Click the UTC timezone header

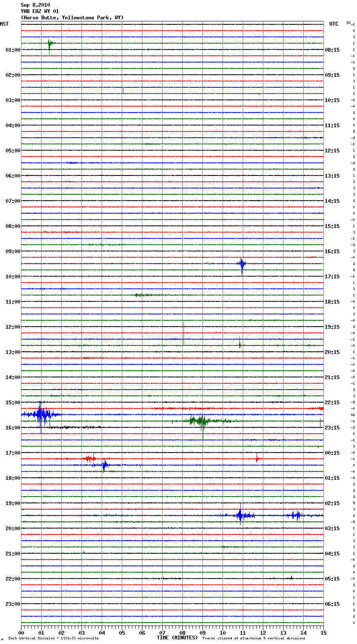tap(334, 24)
